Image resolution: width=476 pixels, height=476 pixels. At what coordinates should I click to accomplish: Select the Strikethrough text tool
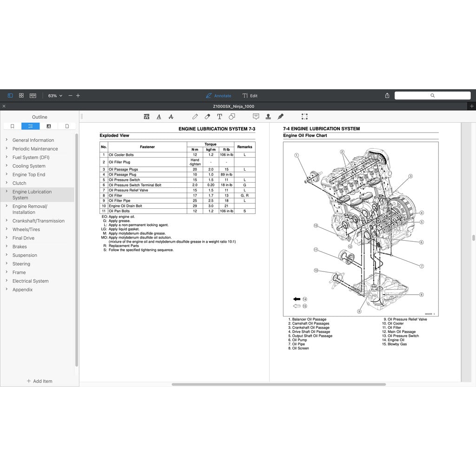pos(171,117)
